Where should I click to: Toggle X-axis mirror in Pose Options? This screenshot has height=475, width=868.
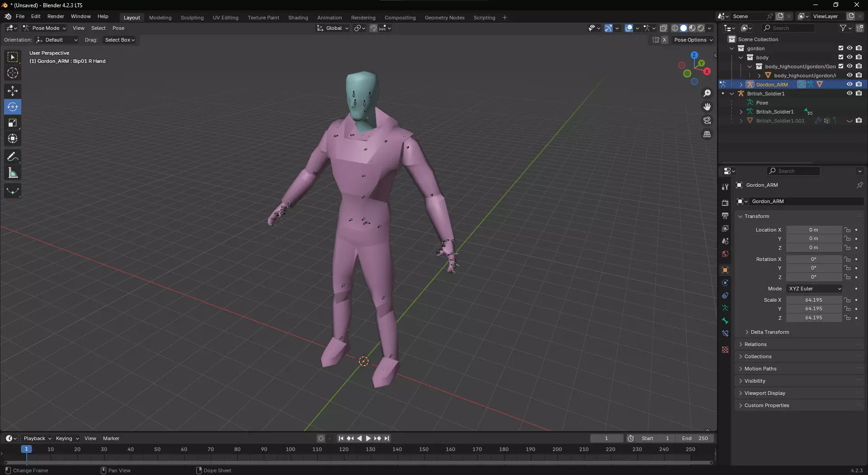(x=665, y=40)
